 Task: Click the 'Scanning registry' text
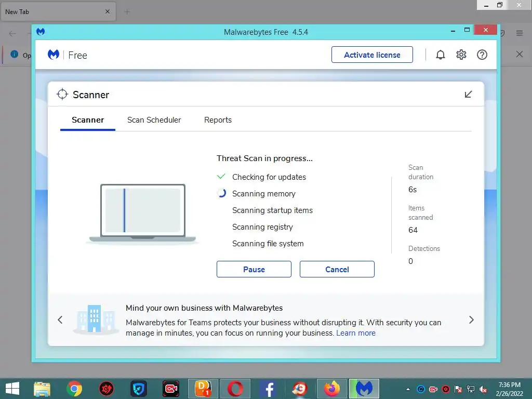click(x=262, y=227)
